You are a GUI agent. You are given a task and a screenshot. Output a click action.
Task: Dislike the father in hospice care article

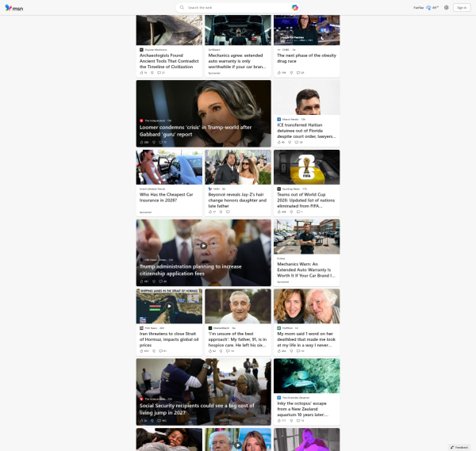pos(221,351)
